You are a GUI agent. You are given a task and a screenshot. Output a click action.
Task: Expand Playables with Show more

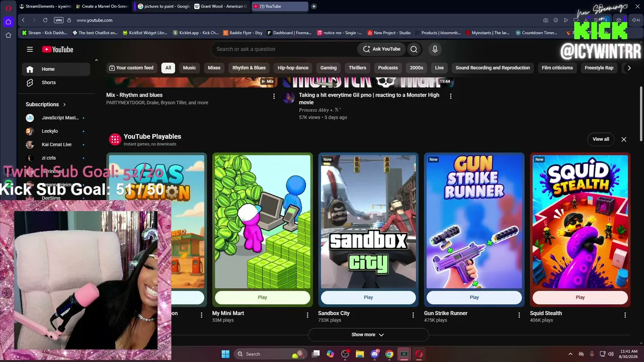368,335
